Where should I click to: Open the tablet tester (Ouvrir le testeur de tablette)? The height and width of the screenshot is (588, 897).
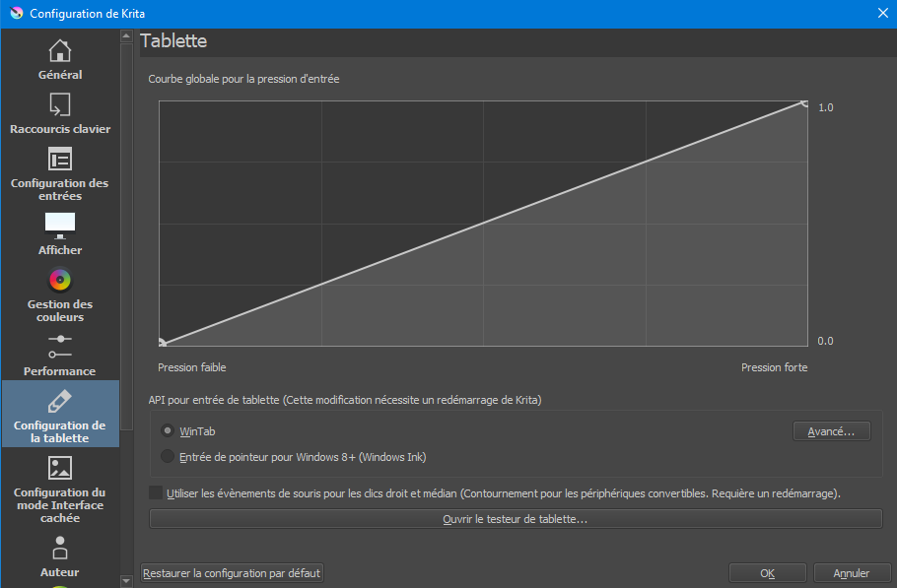516,519
